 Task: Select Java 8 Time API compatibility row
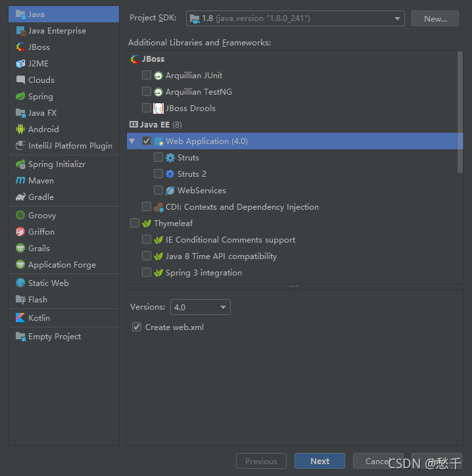coord(295,256)
